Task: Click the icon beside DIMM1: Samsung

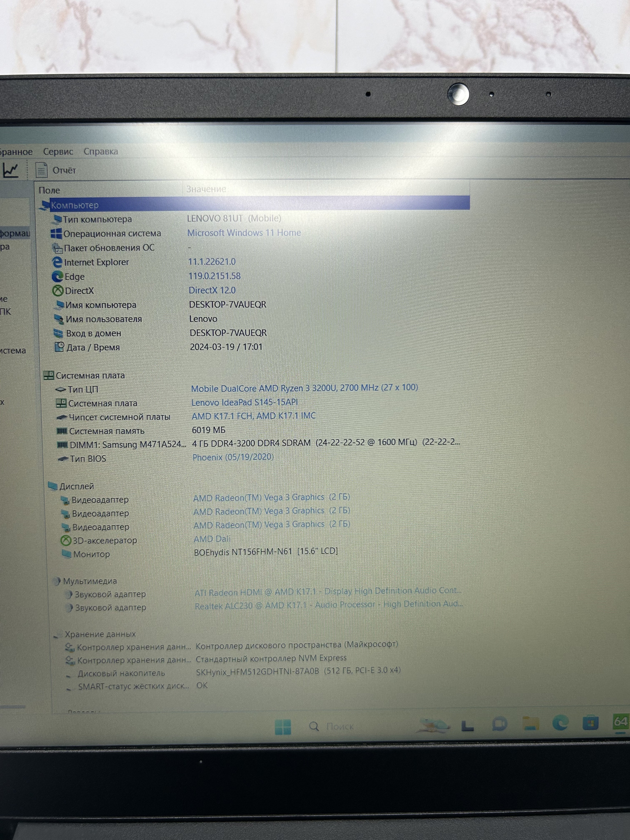Action: coord(62,445)
